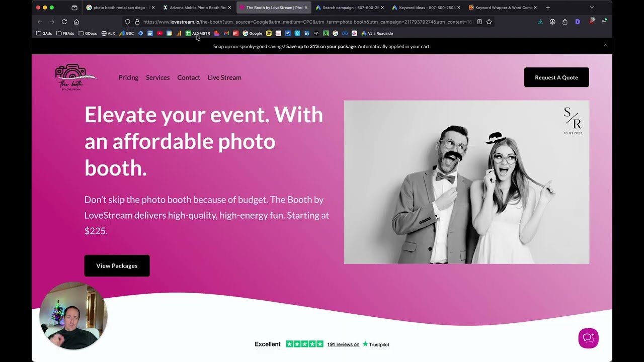Click the couple photo booth image
The width and height of the screenshot is (644, 362).
click(x=466, y=182)
